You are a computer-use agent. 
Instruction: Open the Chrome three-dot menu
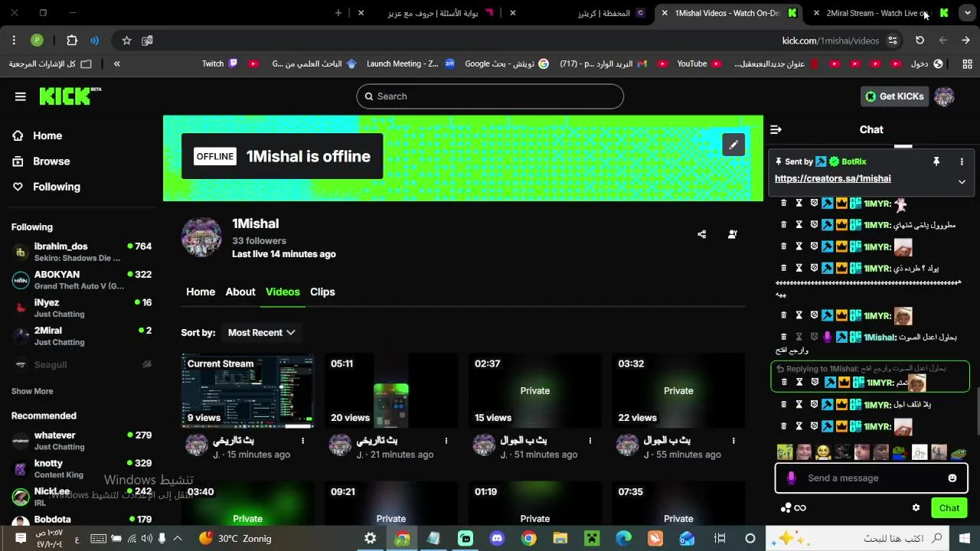(x=14, y=41)
